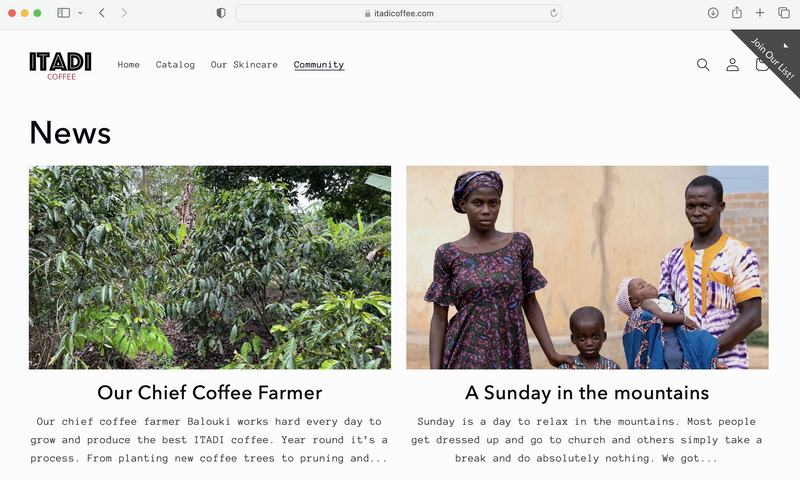Select the Community menu item
Screen dimensions: 800x480
(x=319, y=65)
